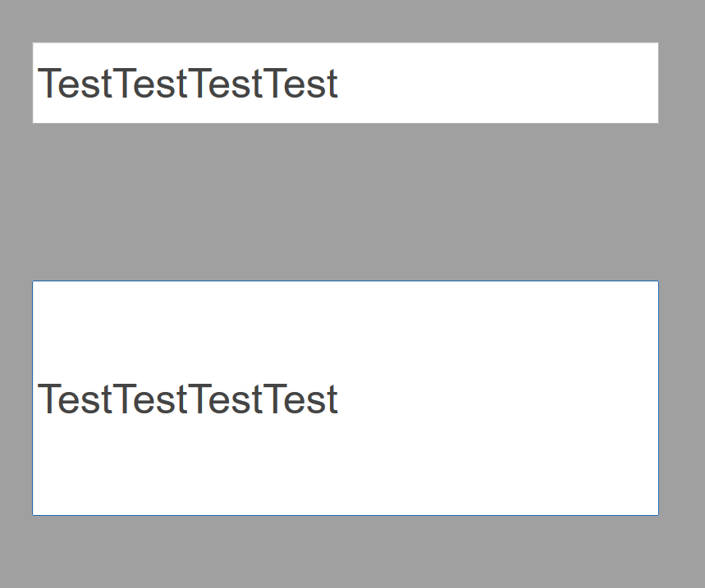This screenshot has width=705, height=588.
Task: Click the bottom text field
Action: 345,399
